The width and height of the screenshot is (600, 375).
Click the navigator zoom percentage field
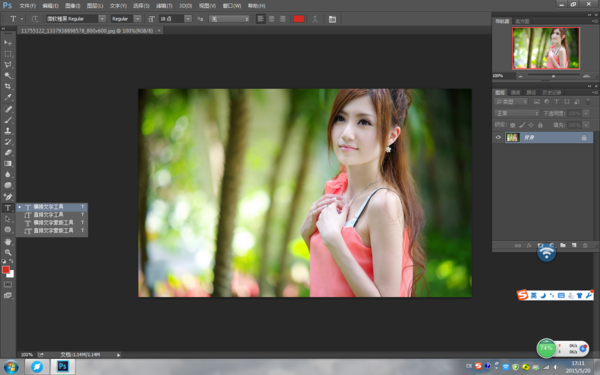tap(504, 76)
